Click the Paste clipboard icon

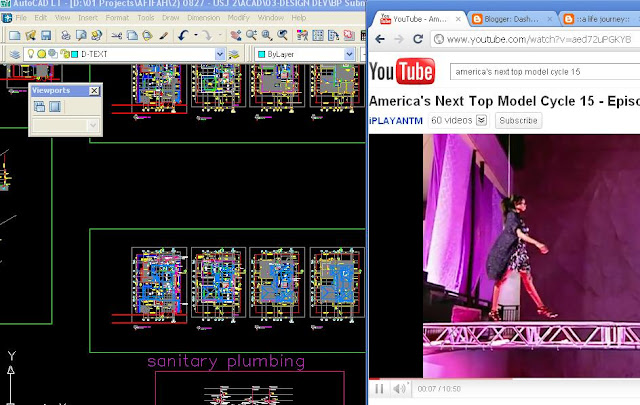[147, 36]
